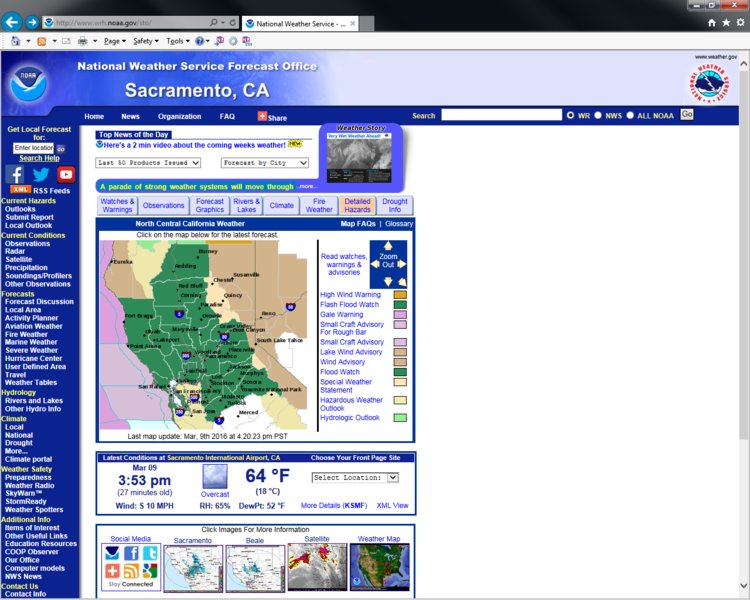Click the Overcast sky condition icon

coord(215,476)
